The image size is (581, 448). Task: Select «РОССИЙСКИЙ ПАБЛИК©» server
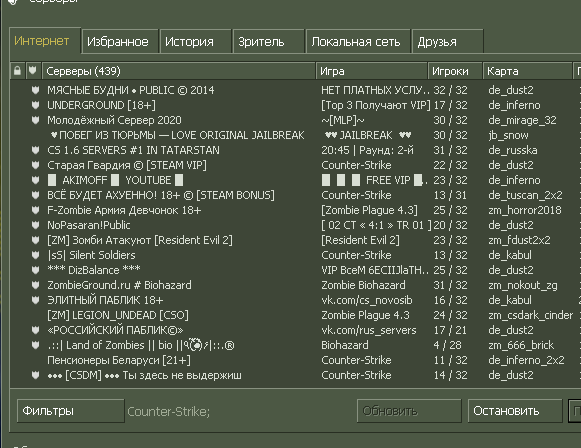115,330
